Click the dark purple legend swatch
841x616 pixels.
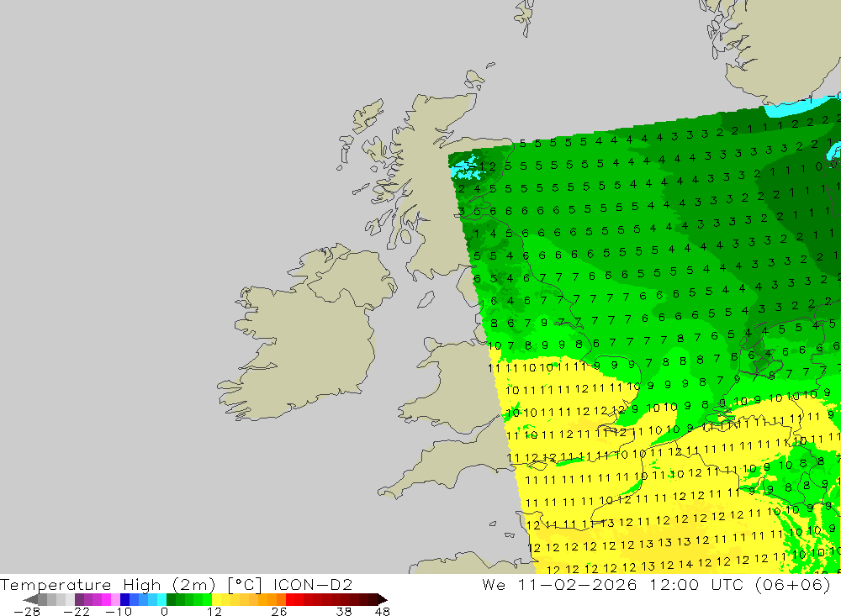(x=79, y=599)
